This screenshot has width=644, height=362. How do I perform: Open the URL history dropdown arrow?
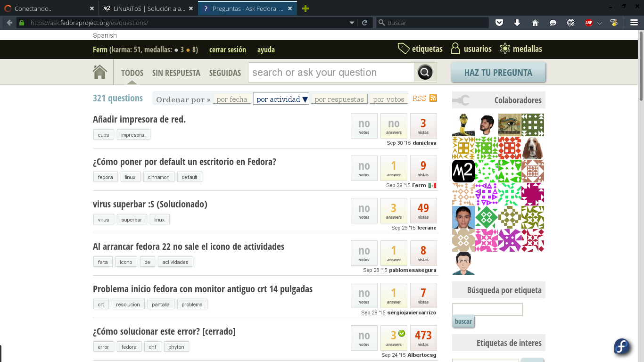(352, 23)
